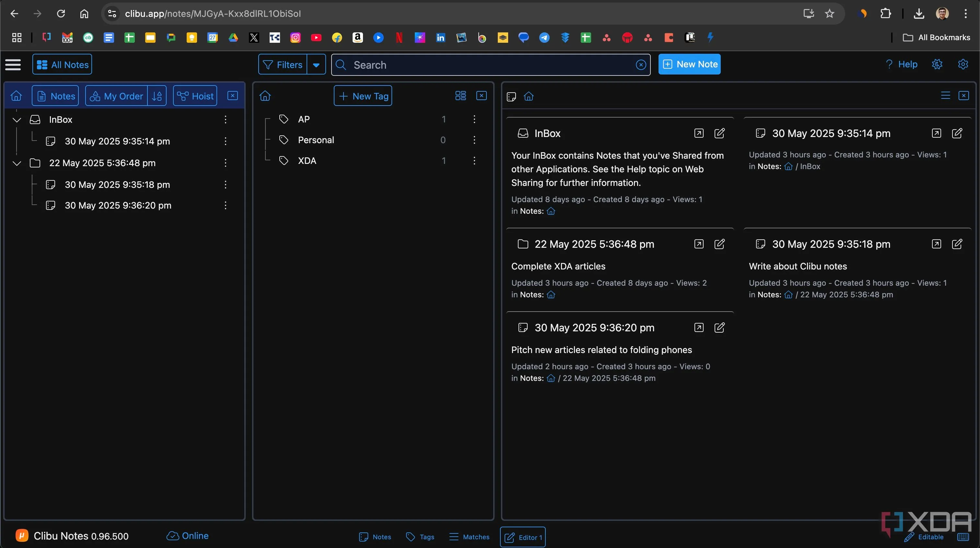Collapse the 22 May 2025 folder node
The image size is (980, 548).
tap(17, 163)
